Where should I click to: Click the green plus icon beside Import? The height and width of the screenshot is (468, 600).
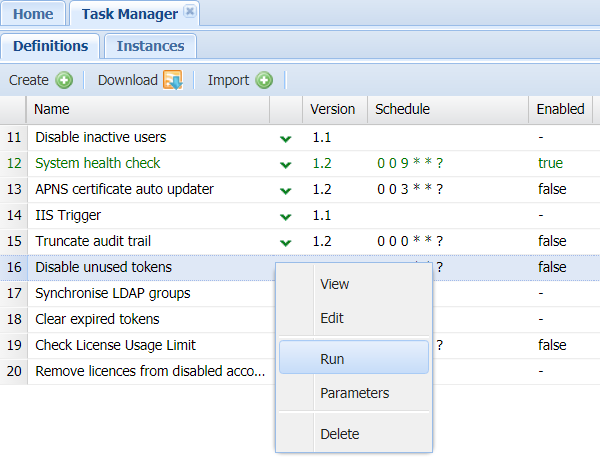click(264, 80)
